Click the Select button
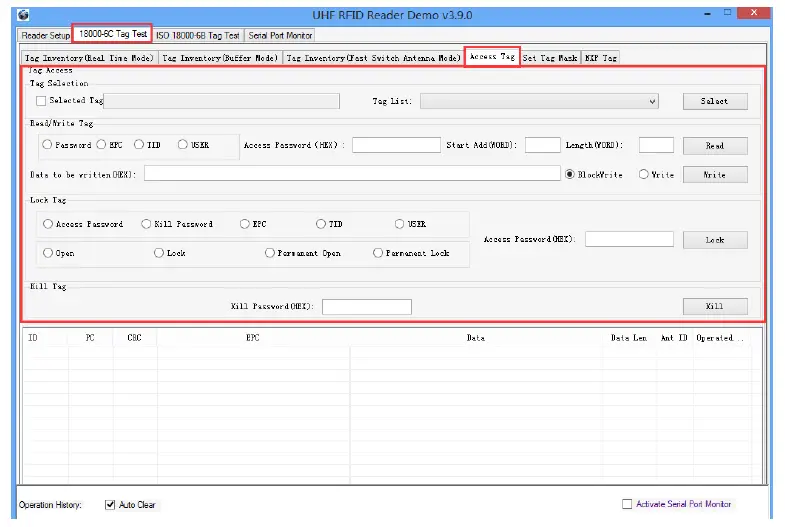Viewport: 785px width, 527px height. pyautogui.click(x=715, y=101)
